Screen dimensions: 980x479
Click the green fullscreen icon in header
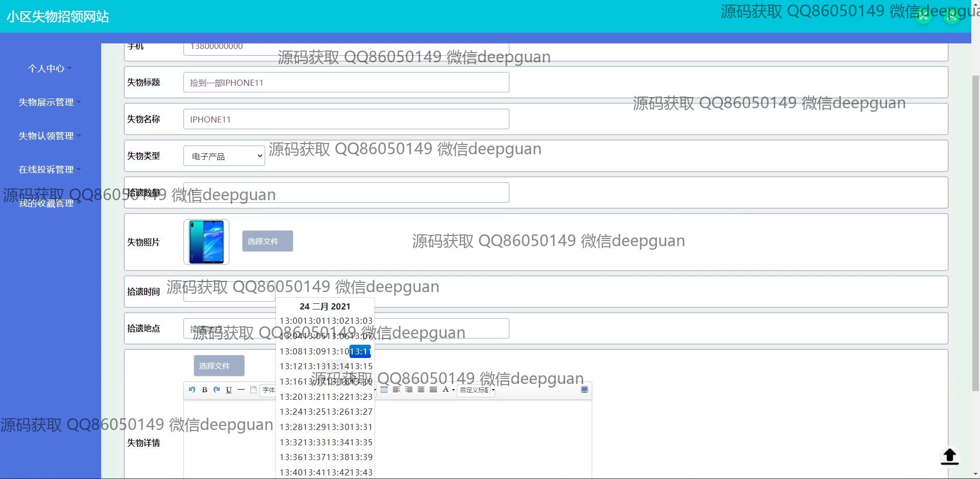coord(923,16)
